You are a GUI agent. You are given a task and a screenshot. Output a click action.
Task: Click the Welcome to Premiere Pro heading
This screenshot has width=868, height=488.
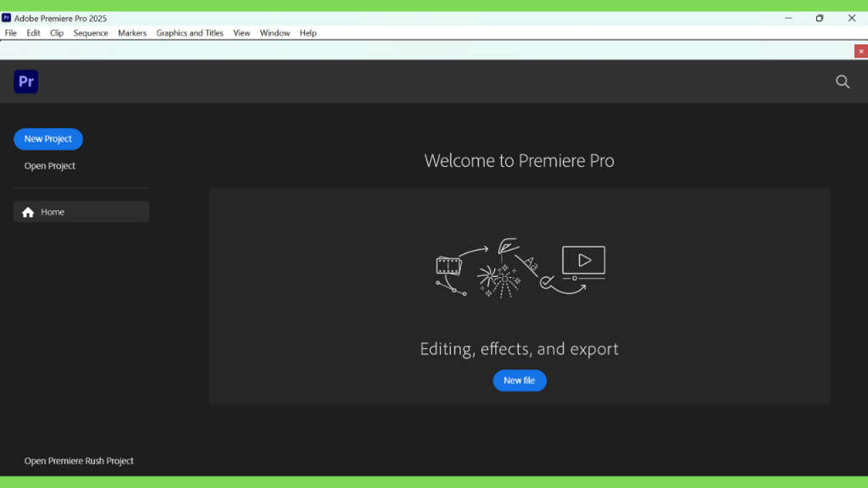click(x=520, y=160)
